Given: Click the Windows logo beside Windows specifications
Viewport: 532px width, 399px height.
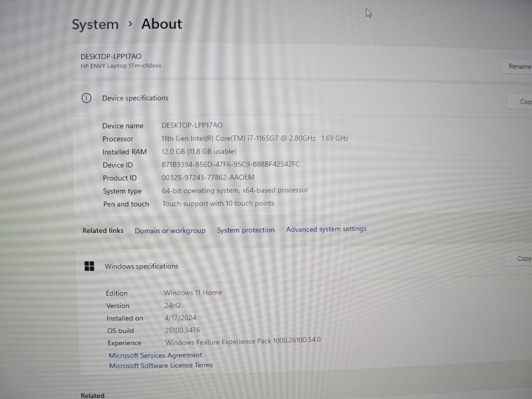Looking at the screenshot, I should (x=89, y=266).
